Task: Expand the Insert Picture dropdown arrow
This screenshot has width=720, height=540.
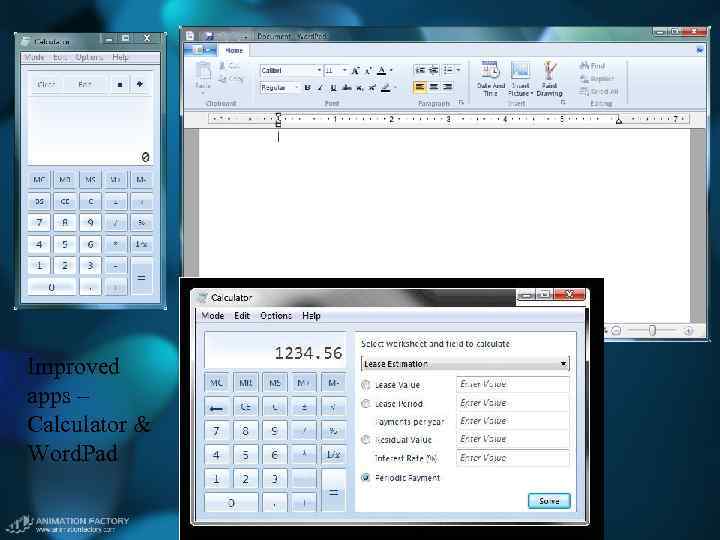Action: tap(532, 93)
